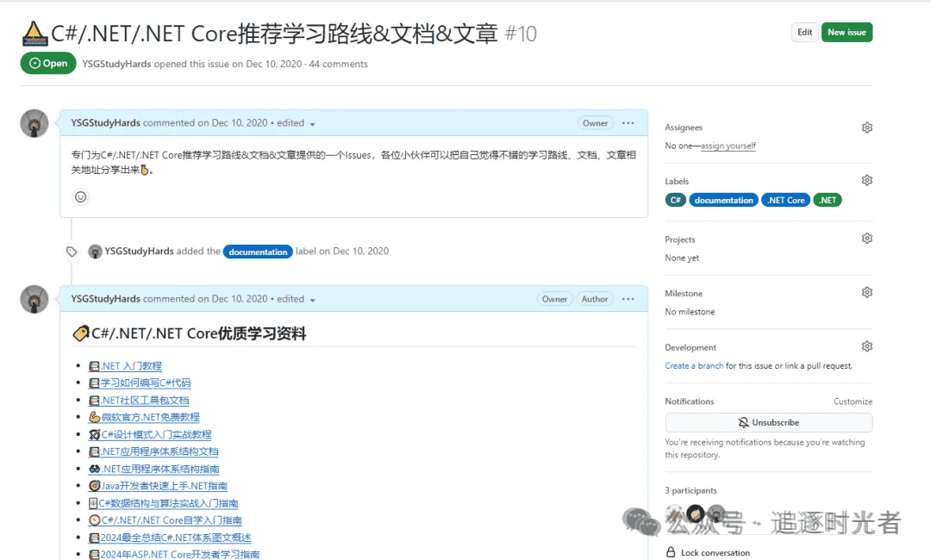Open the .NET 入门教程 link
Image resolution: width=931 pixels, height=560 pixels.
[x=128, y=365]
